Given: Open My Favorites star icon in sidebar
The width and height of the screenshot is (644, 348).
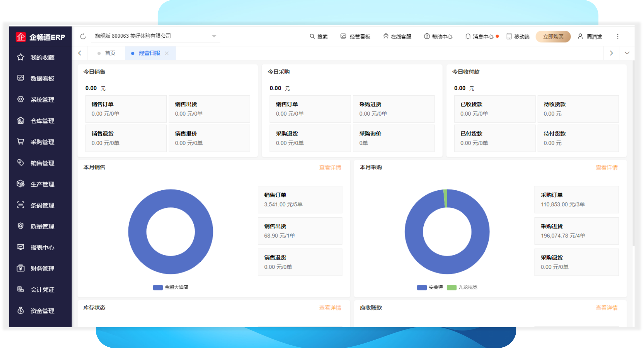Looking at the screenshot, I should (x=21, y=57).
